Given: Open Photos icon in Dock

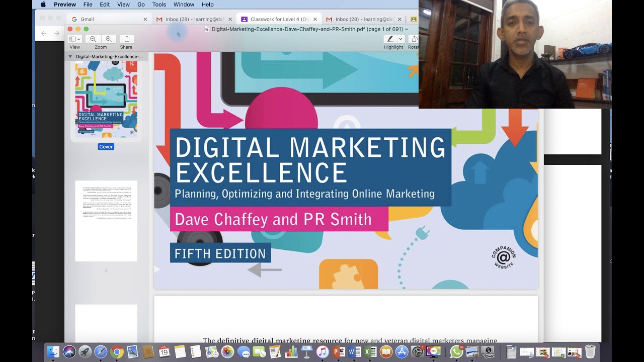Looking at the screenshot, I should coord(227,351).
